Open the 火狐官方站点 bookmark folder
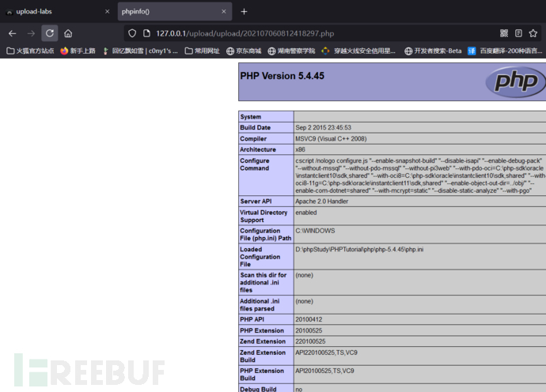The image size is (546, 392). (x=30, y=51)
